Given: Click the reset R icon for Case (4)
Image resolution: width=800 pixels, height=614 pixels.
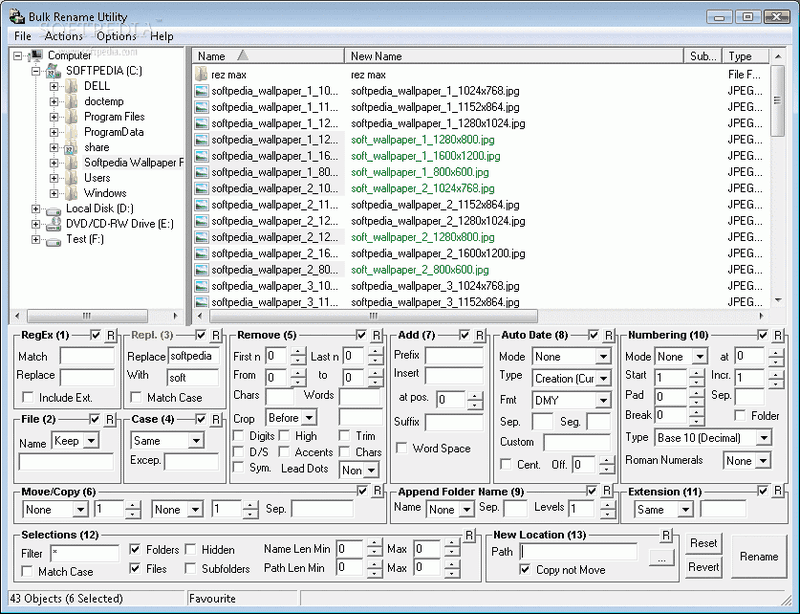Looking at the screenshot, I should tap(216, 420).
